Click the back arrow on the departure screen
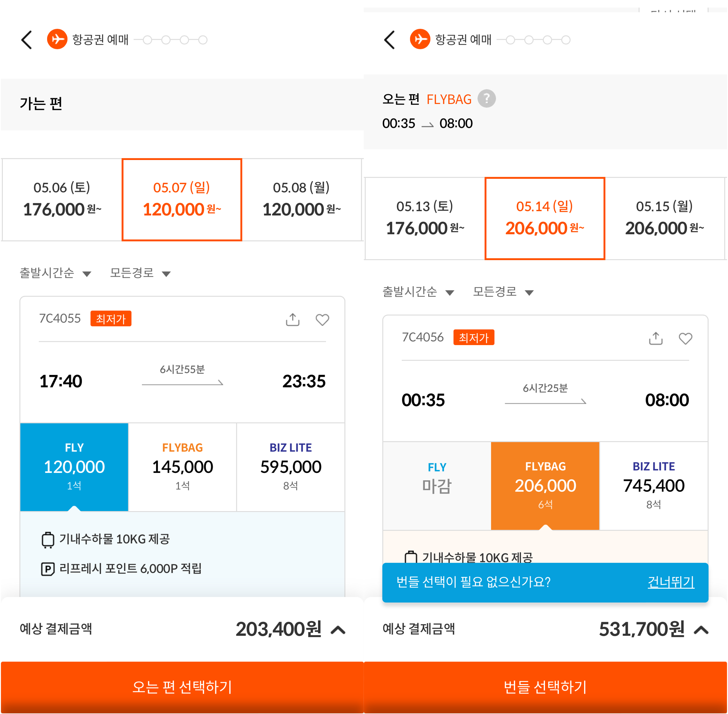 point(27,39)
